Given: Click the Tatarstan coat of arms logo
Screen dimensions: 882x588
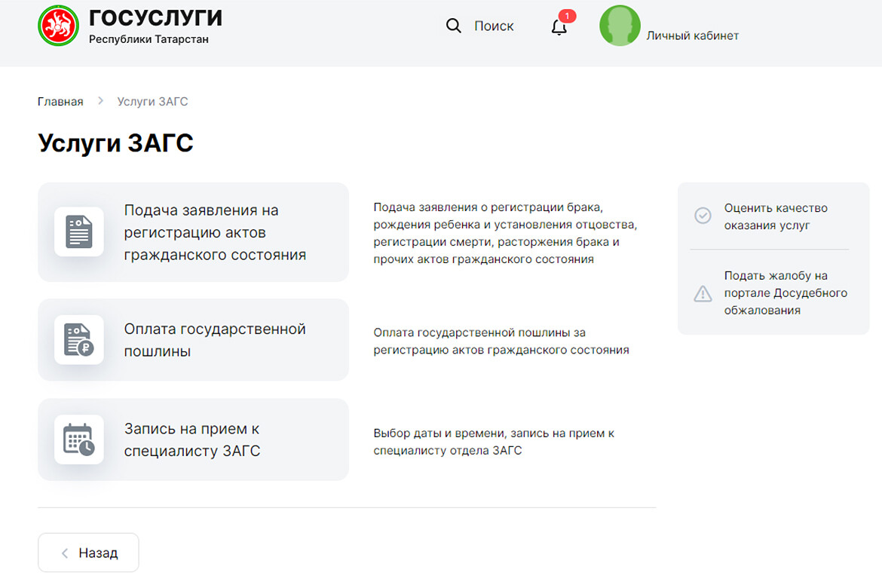Looking at the screenshot, I should coord(58,26).
